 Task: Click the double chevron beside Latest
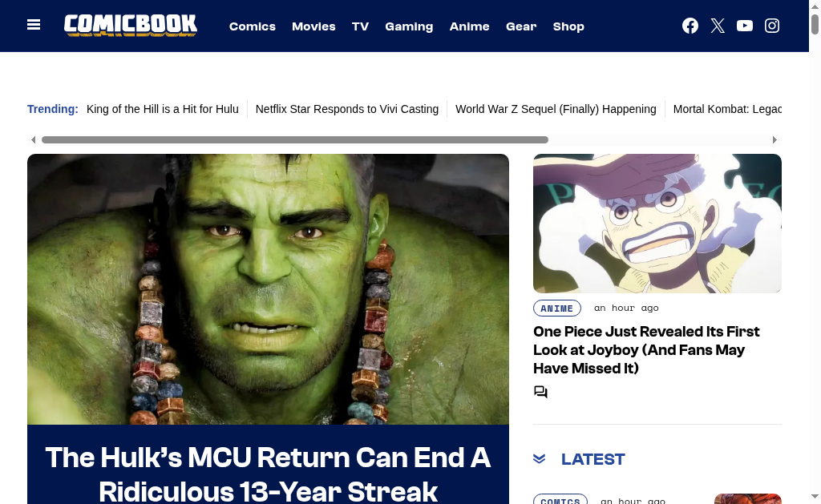point(540,459)
